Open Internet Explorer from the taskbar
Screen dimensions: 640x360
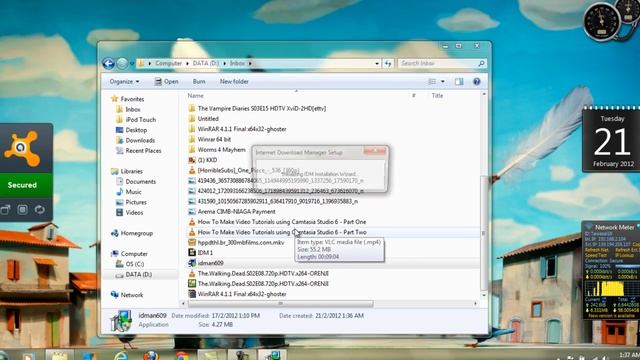(x=121, y=356)
